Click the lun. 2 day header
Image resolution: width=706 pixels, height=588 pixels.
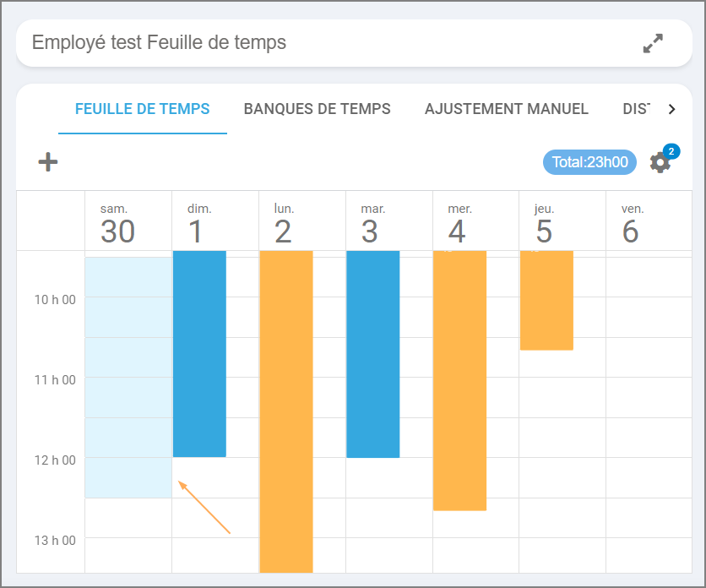[x=283, y=224]
